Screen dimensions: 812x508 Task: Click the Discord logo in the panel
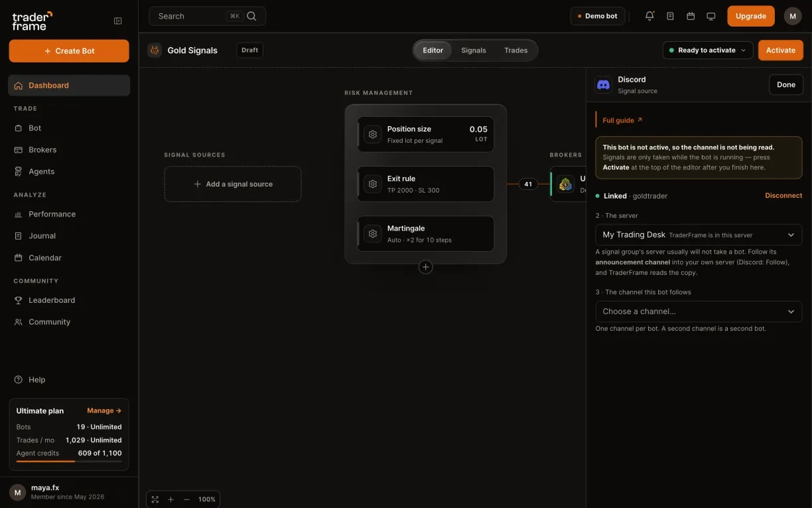(604, 84)
